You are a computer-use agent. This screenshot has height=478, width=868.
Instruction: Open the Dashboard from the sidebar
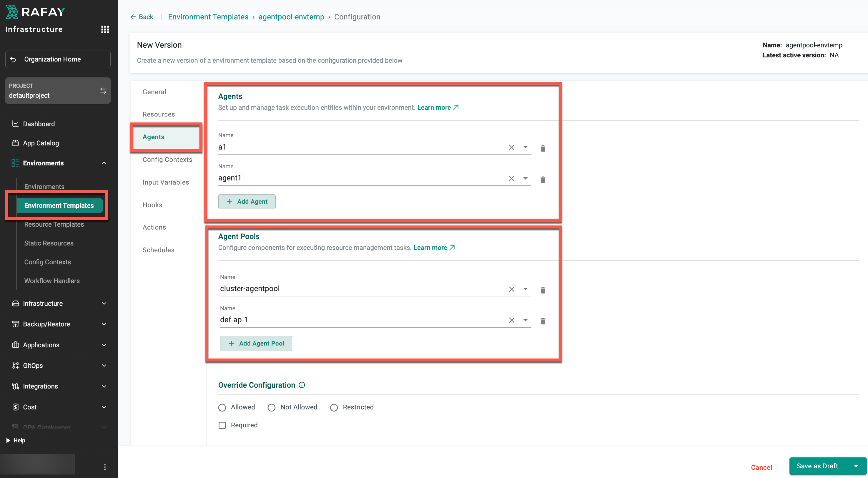tap(39, 124)
